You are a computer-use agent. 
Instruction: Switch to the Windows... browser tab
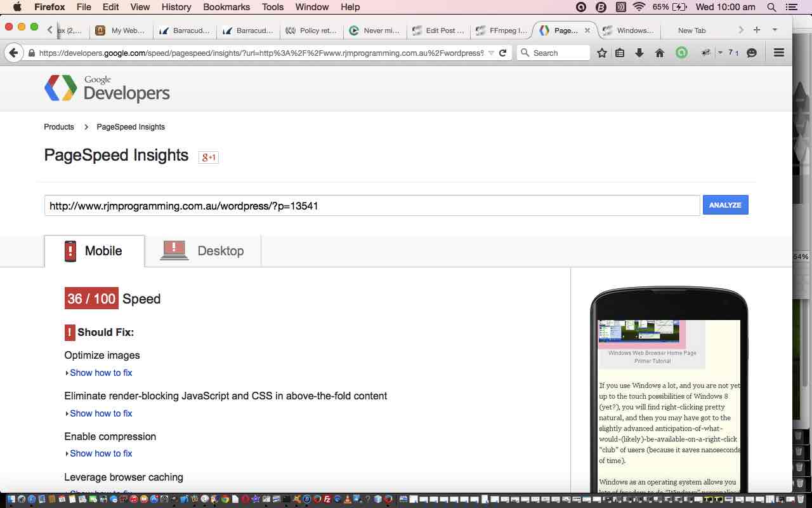coord(628,30)
